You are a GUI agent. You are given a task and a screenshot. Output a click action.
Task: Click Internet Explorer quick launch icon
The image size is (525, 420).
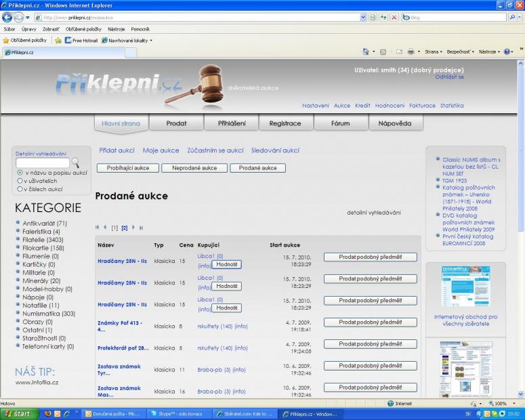point(67,414)
